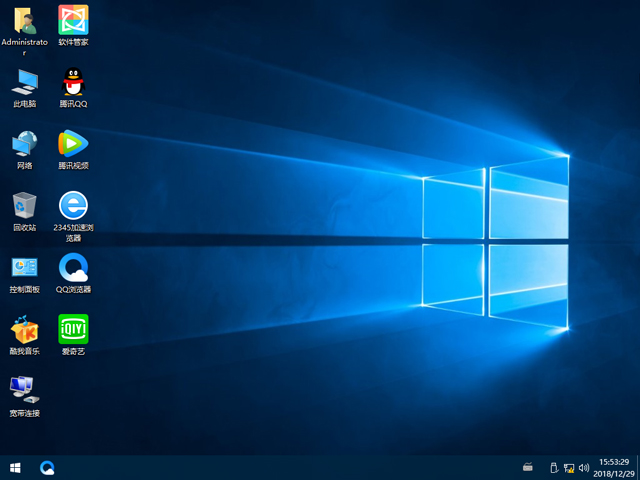
Task: Click the keyboard input indicator in tray
Action: coord(528,467)
